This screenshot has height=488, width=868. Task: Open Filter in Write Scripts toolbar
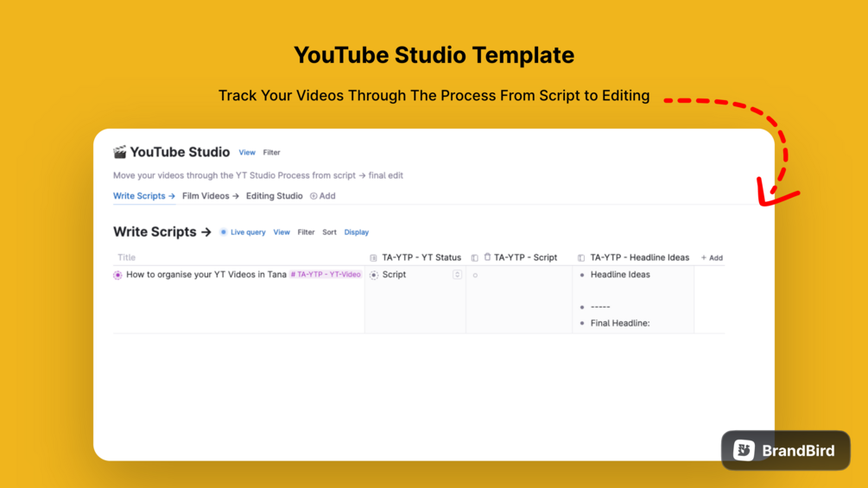[x=306, y=231]
